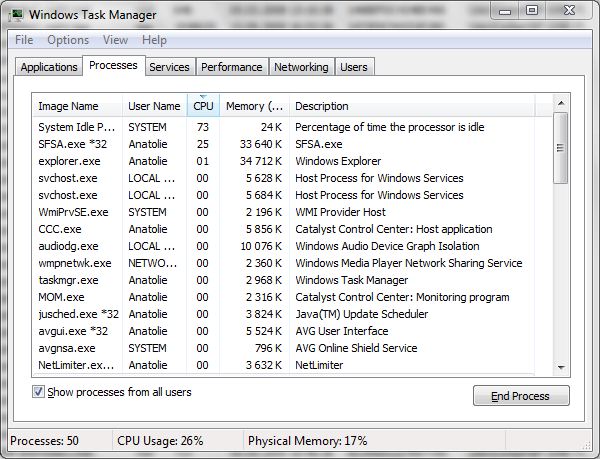Switch to the Performance tab
The width and height of the screenshot is (600, 459).
point(231,67)
